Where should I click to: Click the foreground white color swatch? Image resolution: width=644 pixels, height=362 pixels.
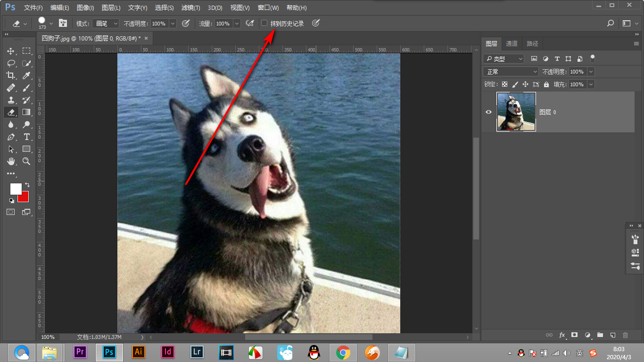click(15, 188)
